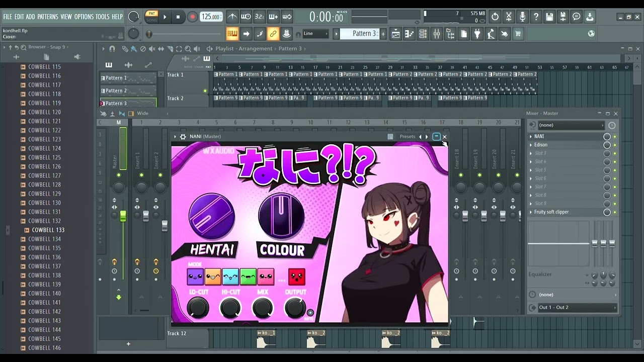The image size is (644, 362).
Task: Click the save project icon
Action: pos(549,17)
